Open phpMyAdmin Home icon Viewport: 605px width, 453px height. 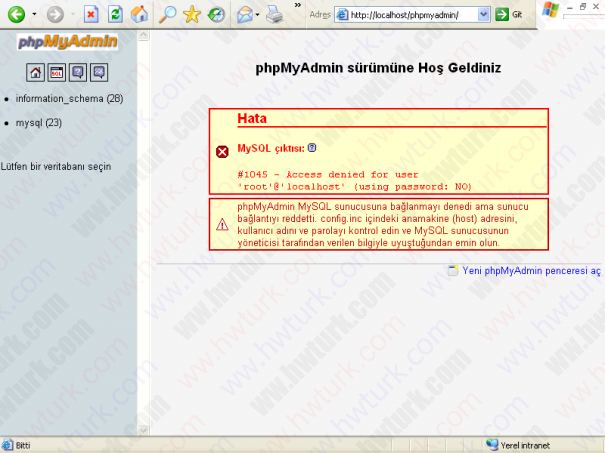(35, 72)
